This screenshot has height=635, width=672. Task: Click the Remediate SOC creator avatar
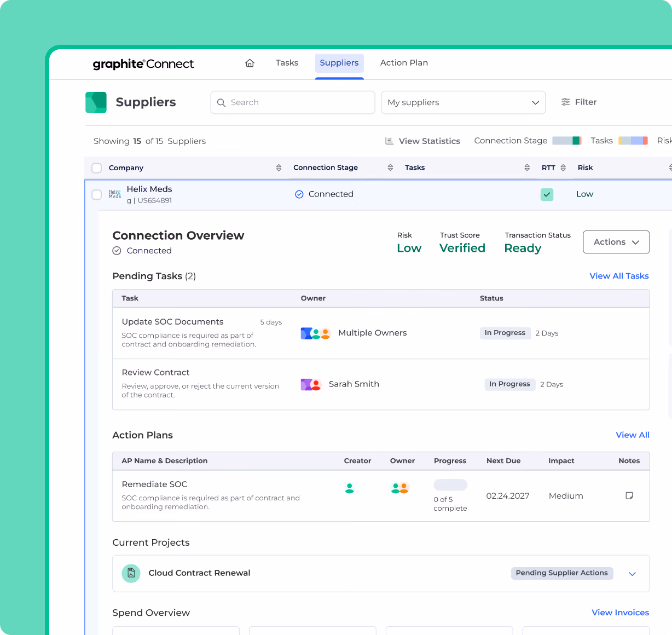[350, 488]
